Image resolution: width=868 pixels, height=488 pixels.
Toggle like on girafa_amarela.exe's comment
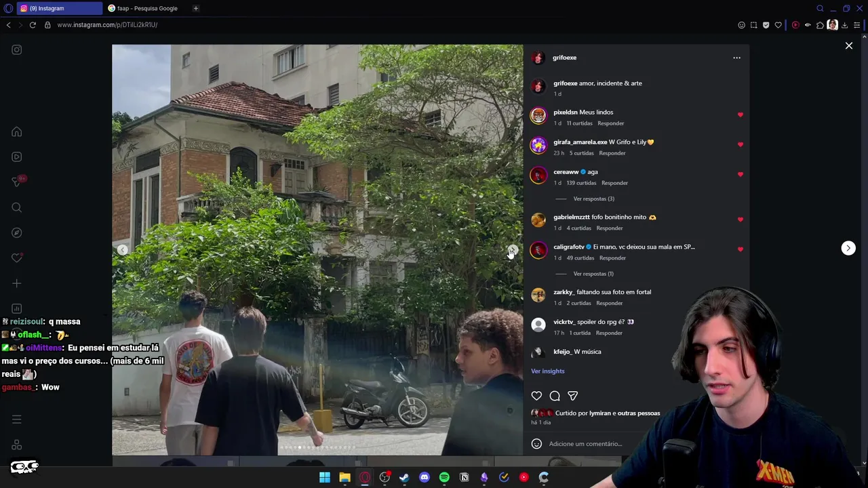(741, 145)
